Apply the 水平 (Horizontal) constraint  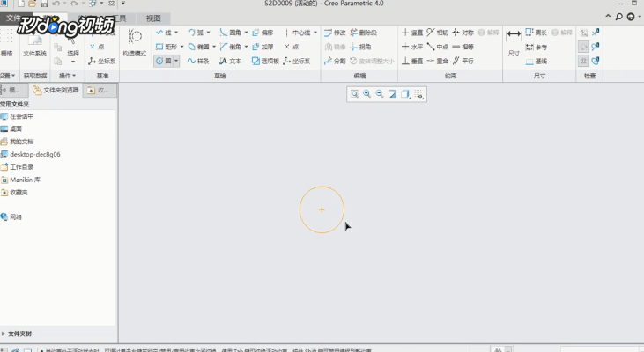coord(412,47)
